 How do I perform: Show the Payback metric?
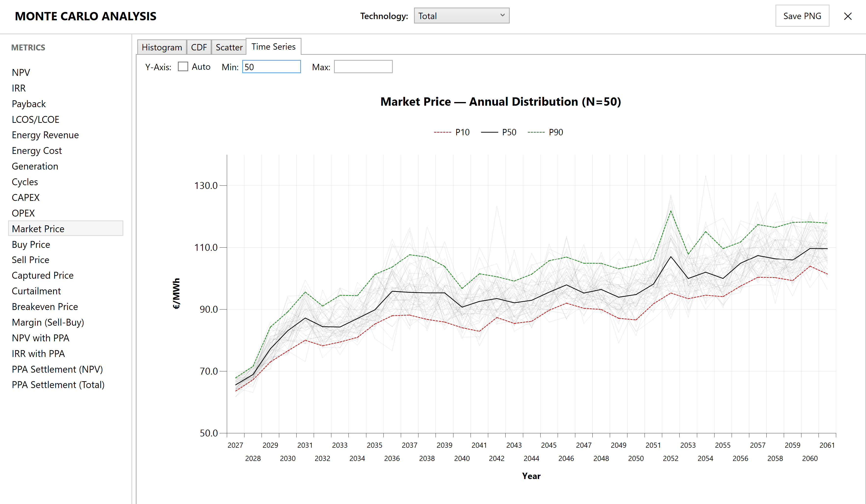point(29,103)
